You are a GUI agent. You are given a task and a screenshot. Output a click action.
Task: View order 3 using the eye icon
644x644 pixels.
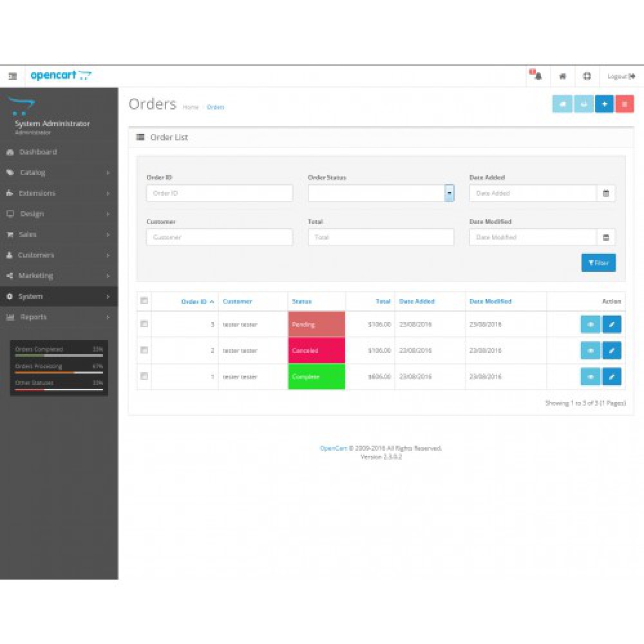[x=591, y=325]
